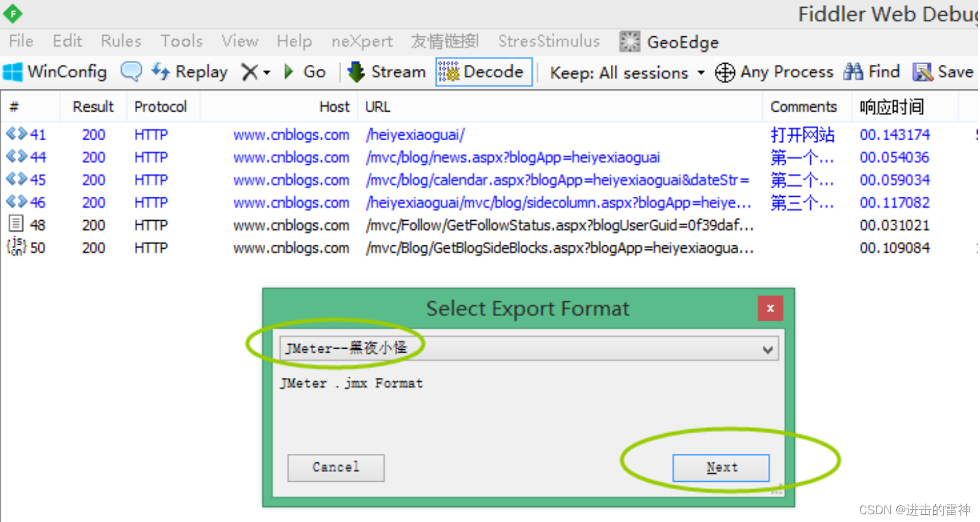The image size is (980, 522).
Task: Click calendar.aspx URL in session 45
Action: pos(558,180)
